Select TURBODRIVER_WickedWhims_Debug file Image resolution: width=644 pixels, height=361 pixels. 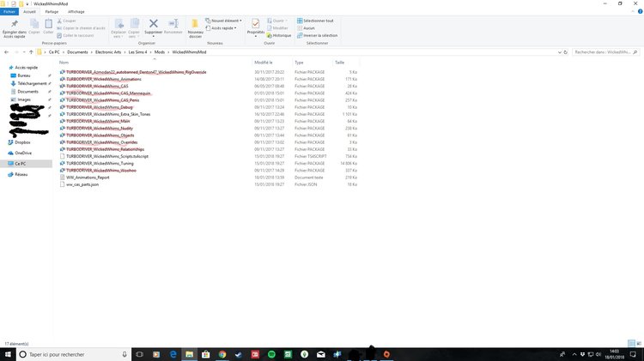coord(99,107)
